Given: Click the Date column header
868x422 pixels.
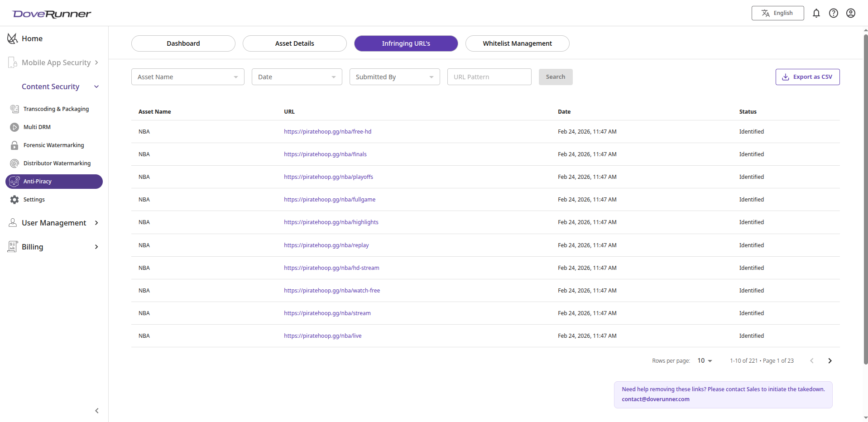Looking at the screenshot, I should [564, 112].
